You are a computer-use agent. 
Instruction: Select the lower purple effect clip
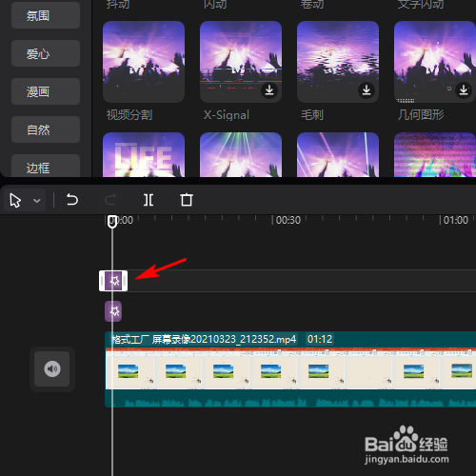(113, 311)
